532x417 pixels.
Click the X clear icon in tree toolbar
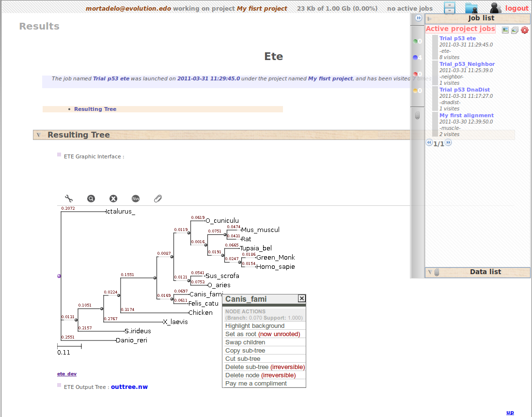[113, 199]
